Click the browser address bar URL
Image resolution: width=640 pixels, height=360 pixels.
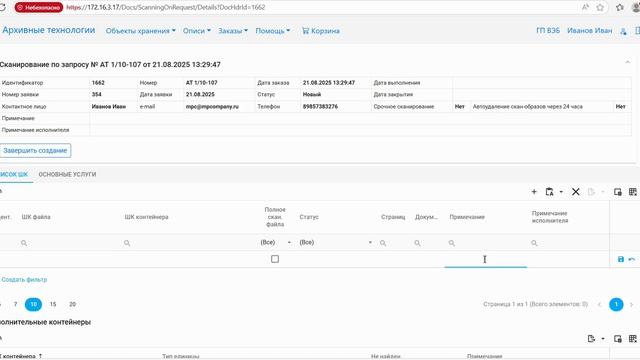166,7
